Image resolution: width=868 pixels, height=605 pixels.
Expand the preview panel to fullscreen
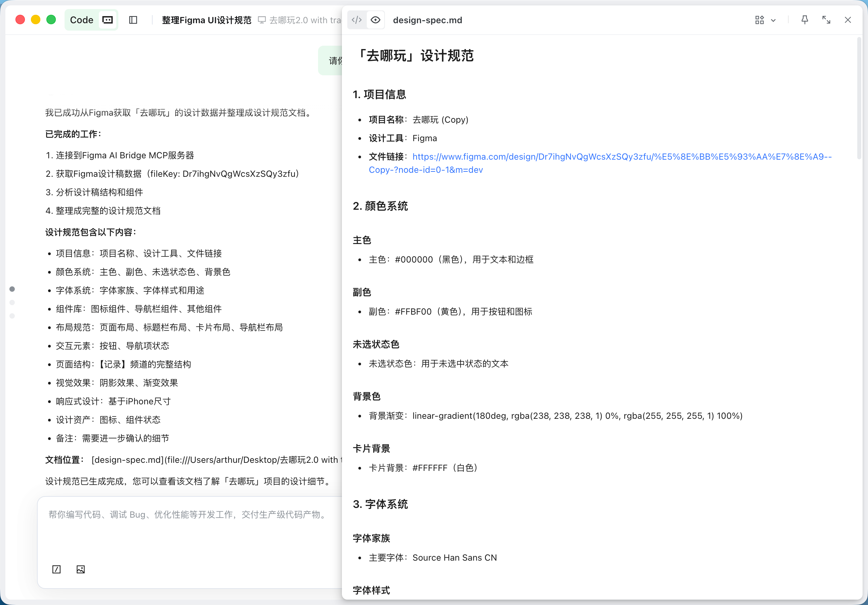[826, 20]
